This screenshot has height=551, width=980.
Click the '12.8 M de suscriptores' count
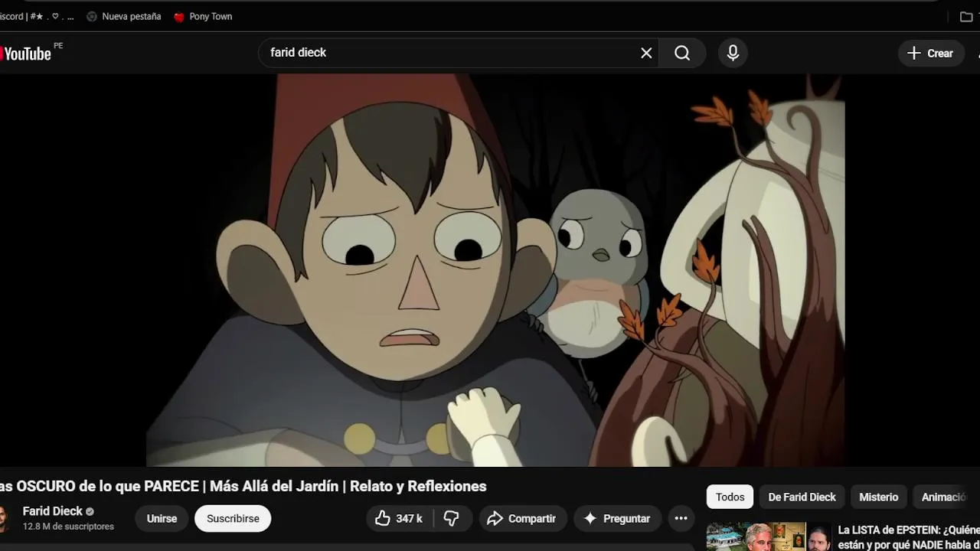click(68, 527)
